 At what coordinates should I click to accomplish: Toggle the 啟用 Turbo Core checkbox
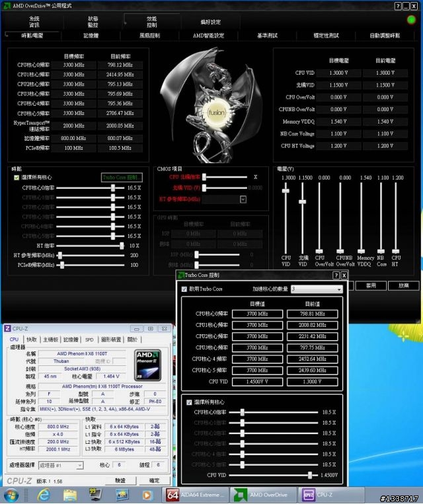point(184,289)
